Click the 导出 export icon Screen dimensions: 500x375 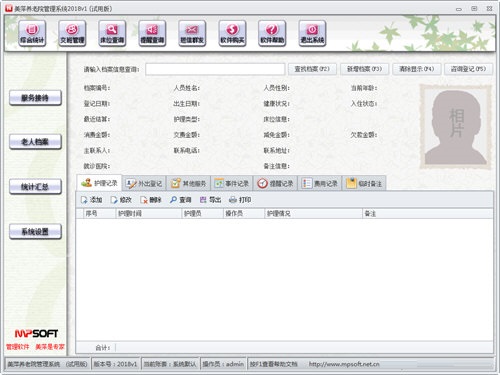tap(210, 200)
